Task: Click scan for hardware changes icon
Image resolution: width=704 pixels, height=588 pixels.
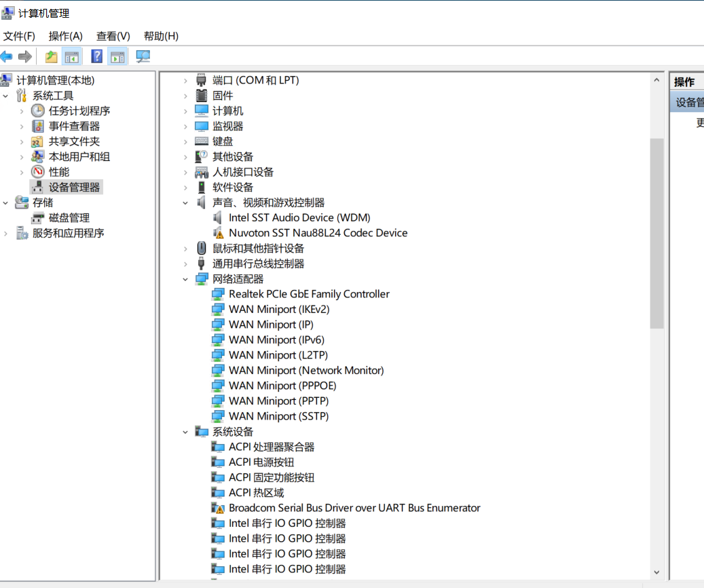Action: pos(143,56)
